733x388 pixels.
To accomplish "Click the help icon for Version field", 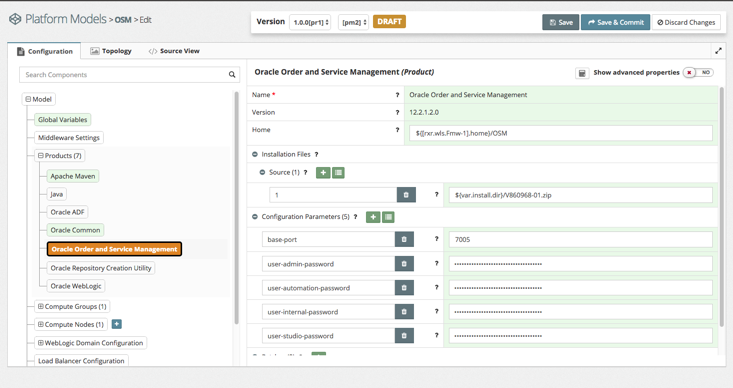I will pos(397,112).
